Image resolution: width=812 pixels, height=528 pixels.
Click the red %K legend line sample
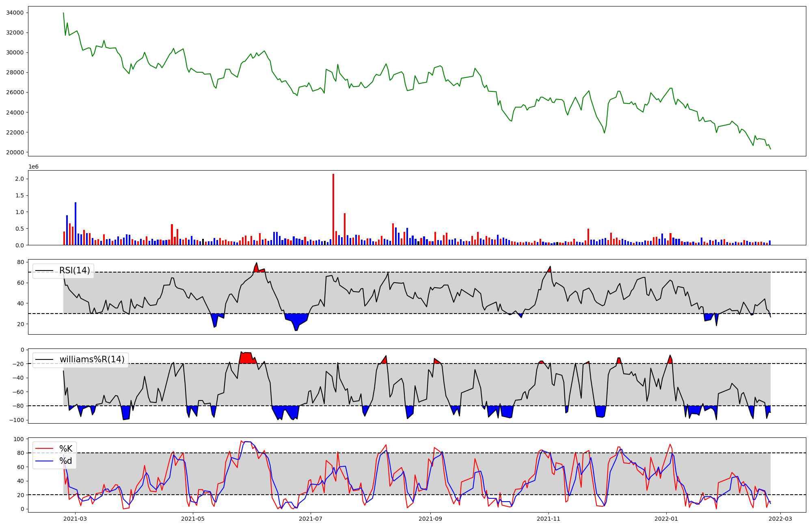(44, 448)
